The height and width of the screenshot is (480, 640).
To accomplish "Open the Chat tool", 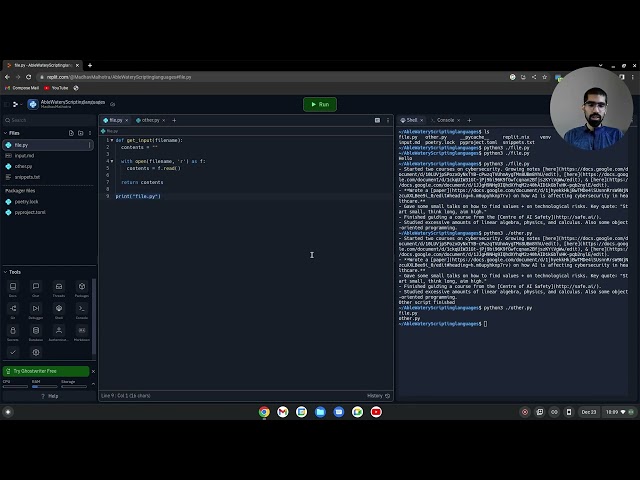I will (x=36, y=289).
